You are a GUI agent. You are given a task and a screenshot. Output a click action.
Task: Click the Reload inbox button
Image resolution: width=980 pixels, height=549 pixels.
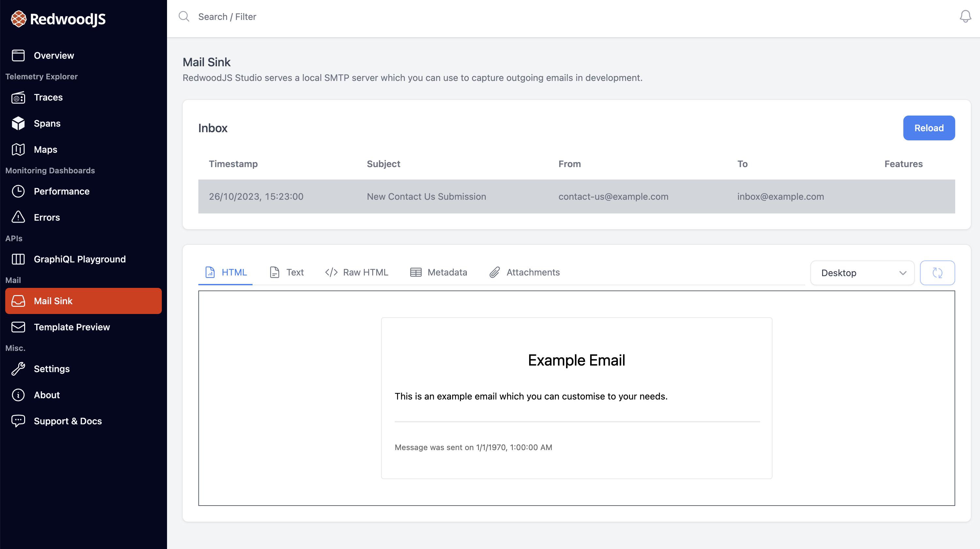tap(929, 128)
